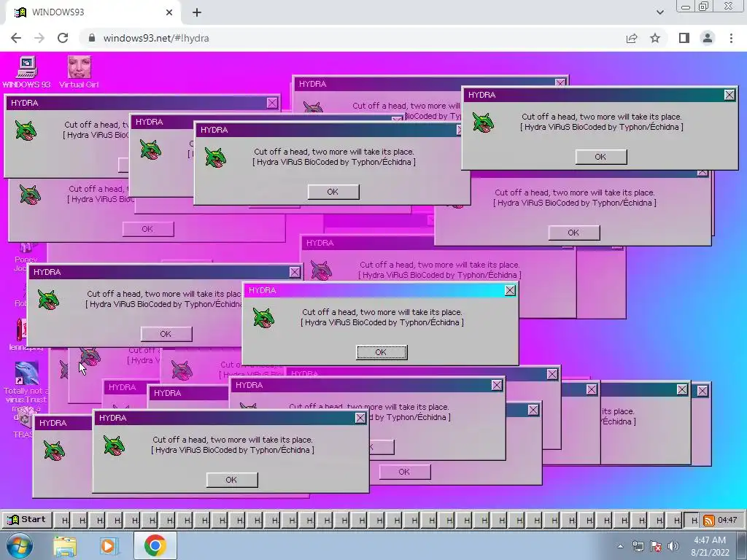This screenshot has width=747, height=560.
Task: Reload the windows93.net page
Action: pyautogui.click(x=63, y=38)
